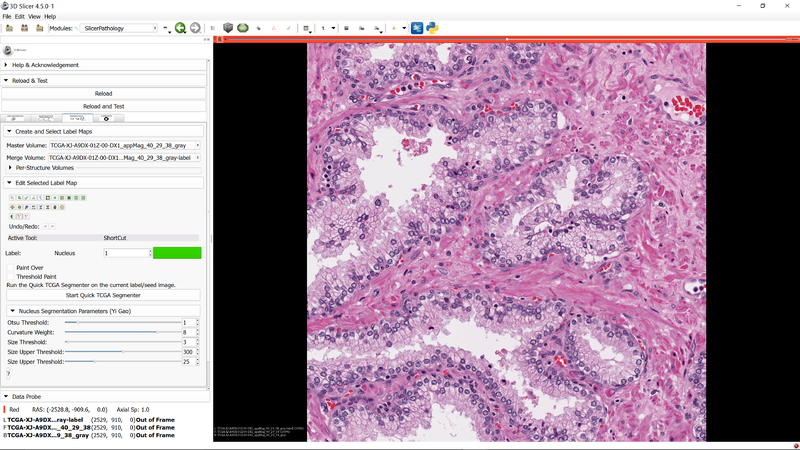Click the Otsu Threshold value field

[x=187, y=323]
